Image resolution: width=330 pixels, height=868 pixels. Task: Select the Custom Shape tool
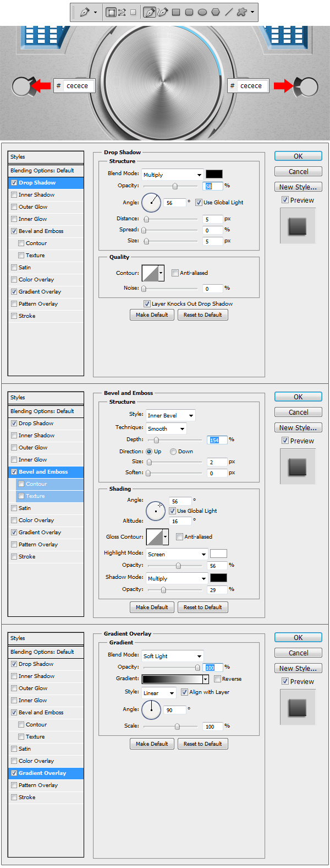tap(241, 12)
